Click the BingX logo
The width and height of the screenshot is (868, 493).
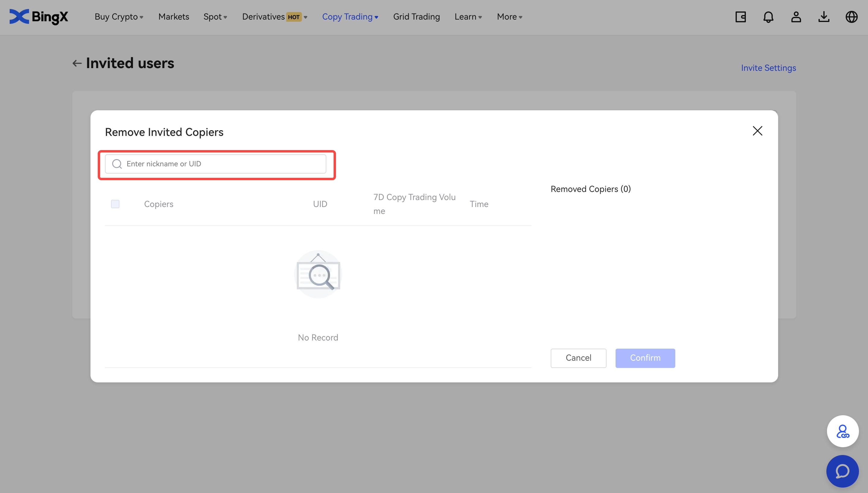(39, 17)
